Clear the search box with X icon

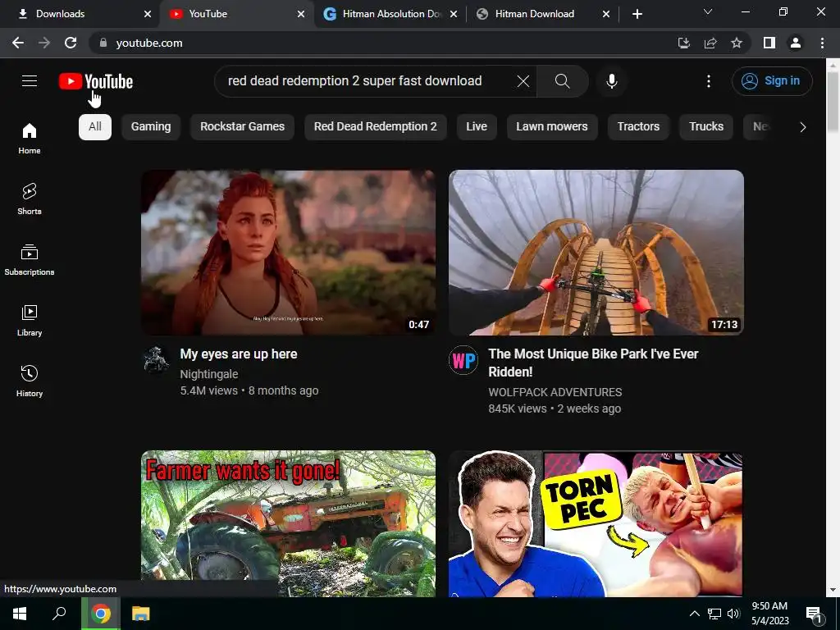[x=523, y=81]
